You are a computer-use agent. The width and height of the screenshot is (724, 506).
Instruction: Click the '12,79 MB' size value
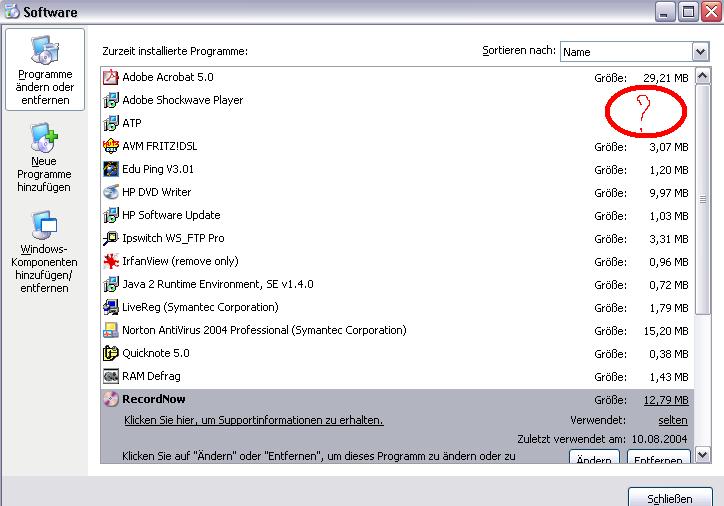[666, 400]
